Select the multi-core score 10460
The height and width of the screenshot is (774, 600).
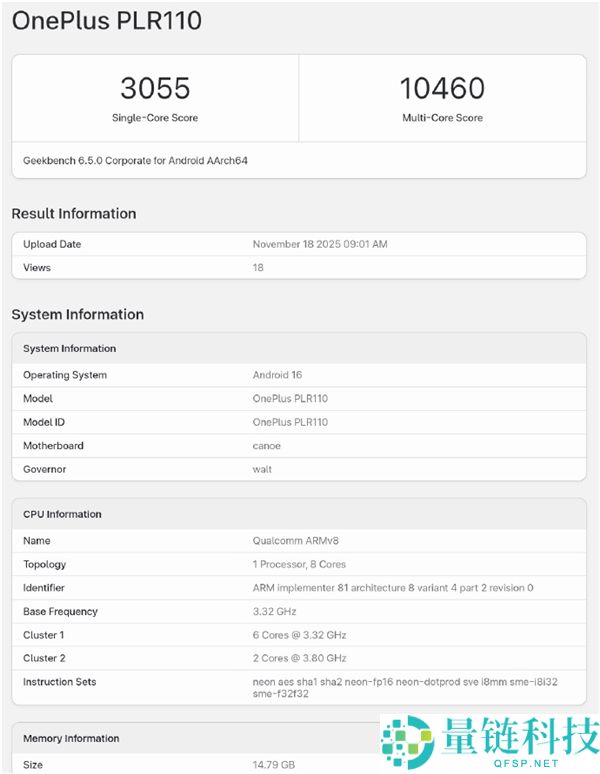tap(442, 89)
